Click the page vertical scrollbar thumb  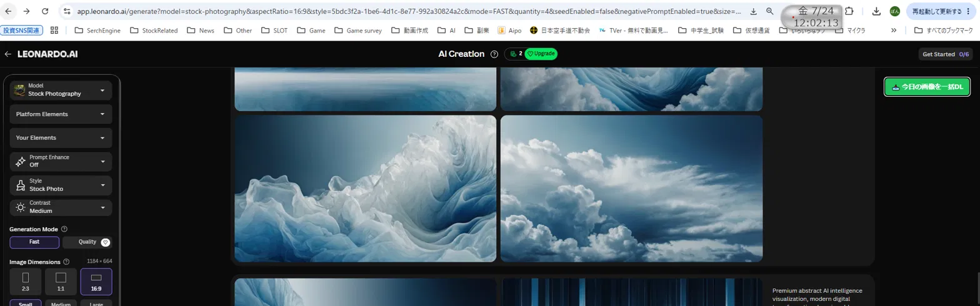coord(977,289)
